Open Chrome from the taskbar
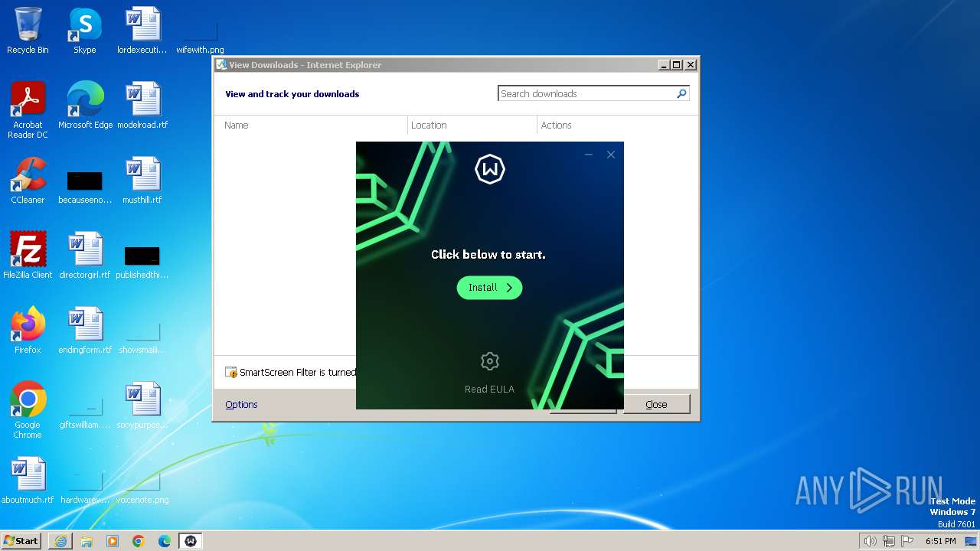The image size is (980, 551). 139,541
